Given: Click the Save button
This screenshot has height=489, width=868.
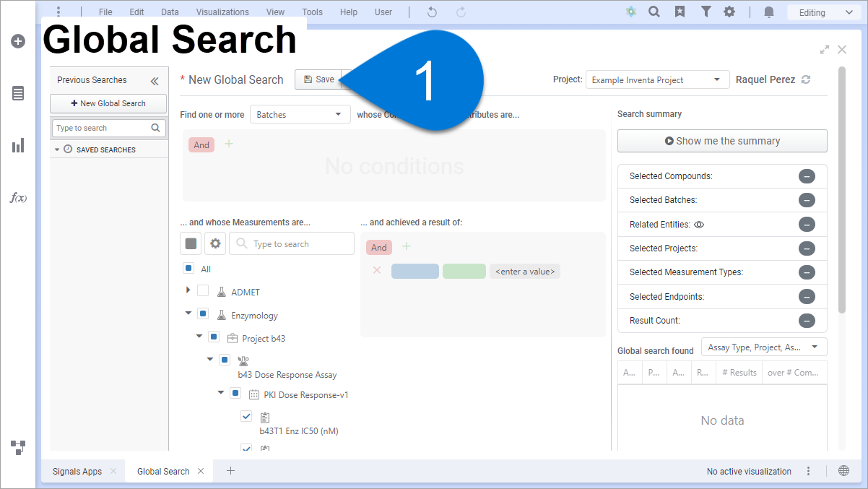Looking at the screenshot, I should 318,79.
